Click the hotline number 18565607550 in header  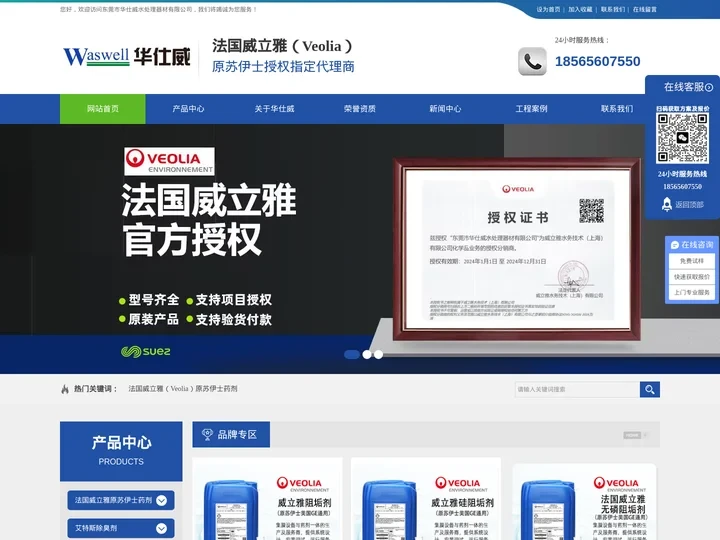point(597,61)
